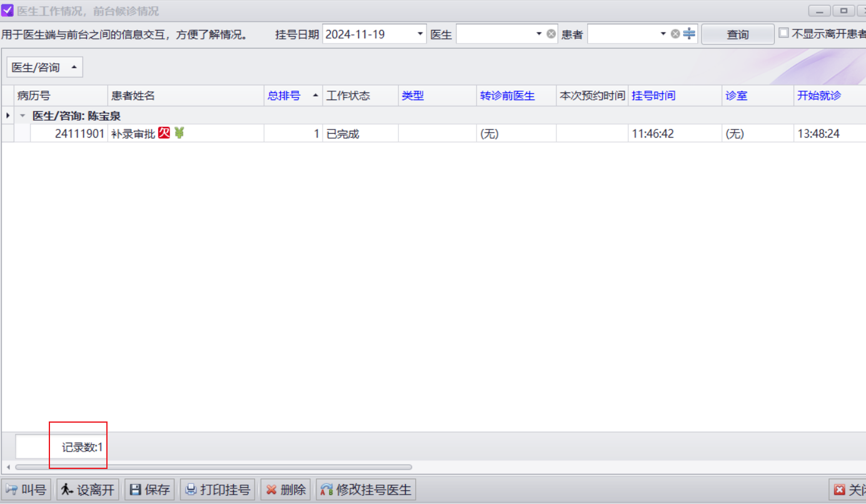
Task: Click the 已完成 status cell
Action: [x=361, y=133]
